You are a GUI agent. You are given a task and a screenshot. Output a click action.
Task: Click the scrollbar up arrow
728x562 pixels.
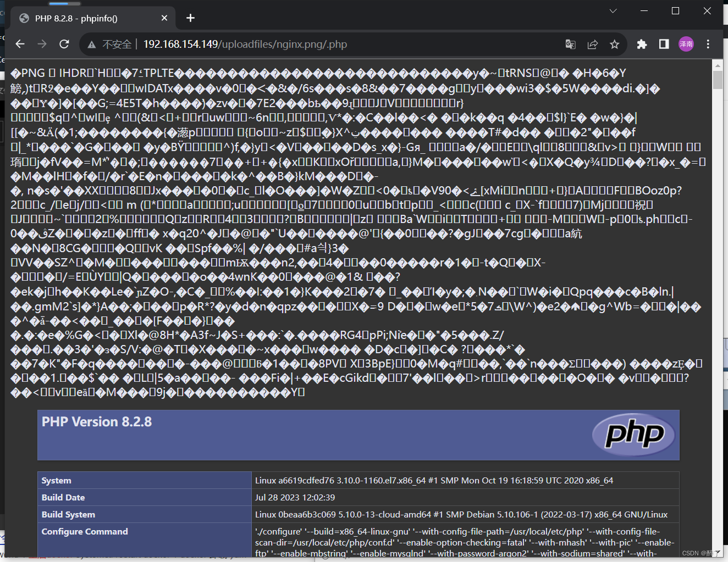coord(718,65)
